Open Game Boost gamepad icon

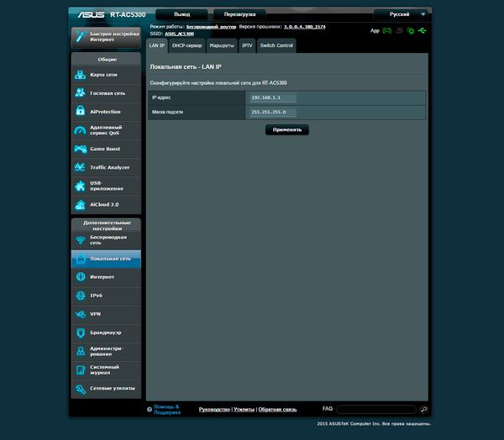81,149
